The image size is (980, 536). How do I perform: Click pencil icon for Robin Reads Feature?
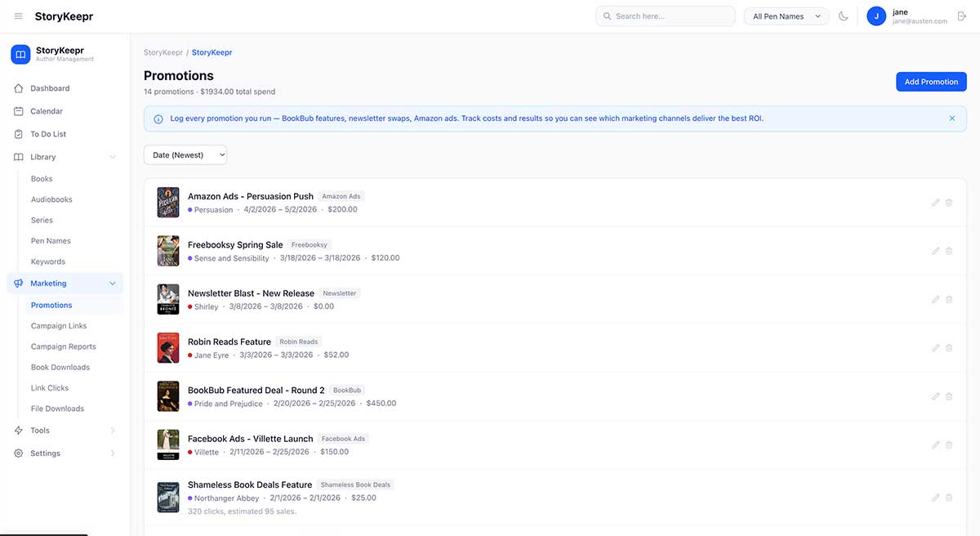click(x=936, y=348)
